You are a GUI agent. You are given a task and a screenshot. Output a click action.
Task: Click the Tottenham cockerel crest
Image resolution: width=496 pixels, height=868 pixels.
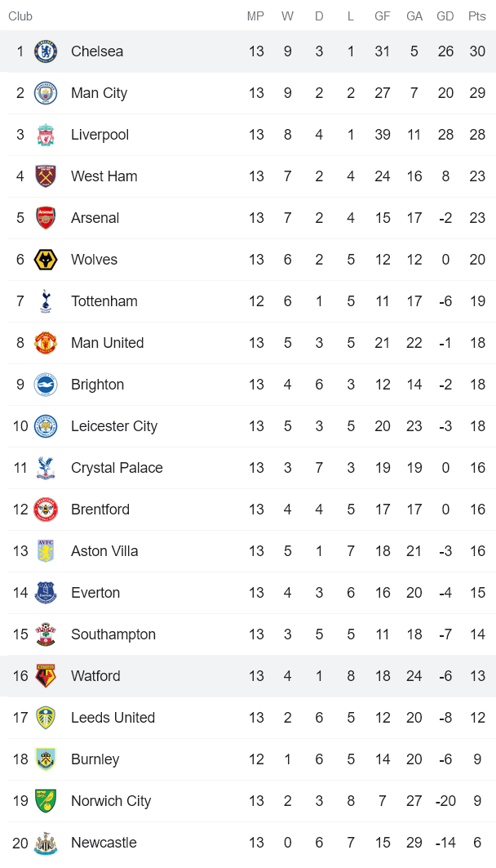click(x=46, y=301)
